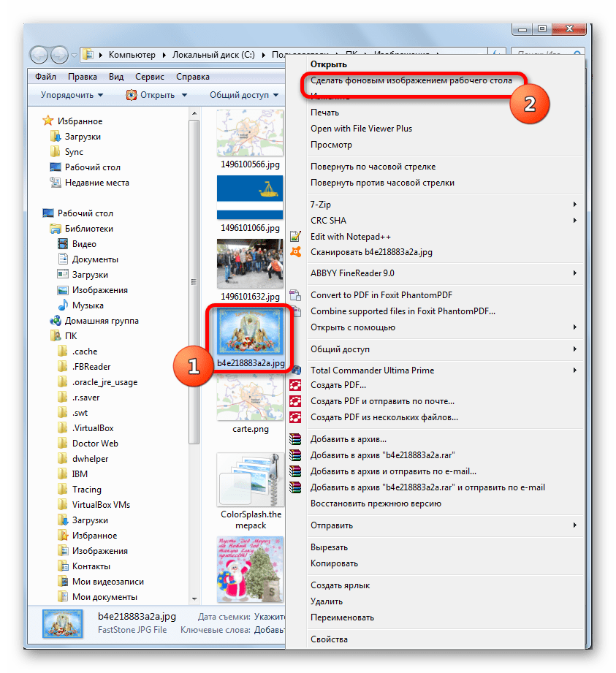Open the Сервис menu
The image size is (616, 673).
(x=149, y=77)
